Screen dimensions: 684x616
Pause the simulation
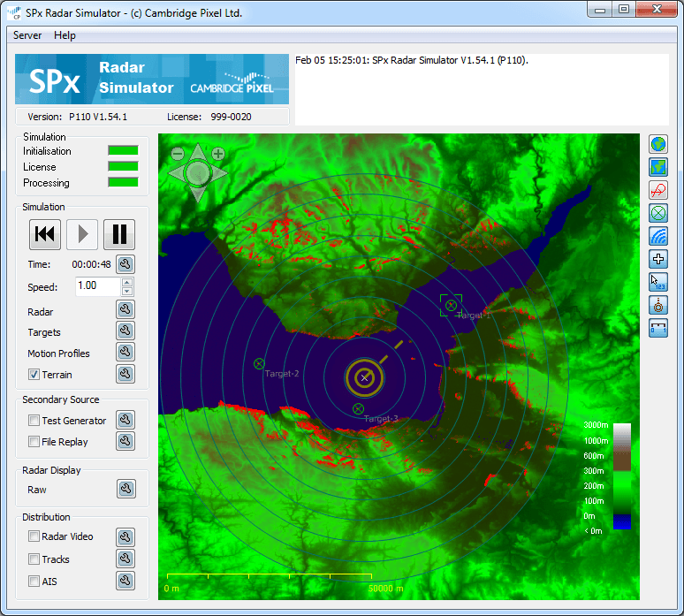tap(119, 234)
